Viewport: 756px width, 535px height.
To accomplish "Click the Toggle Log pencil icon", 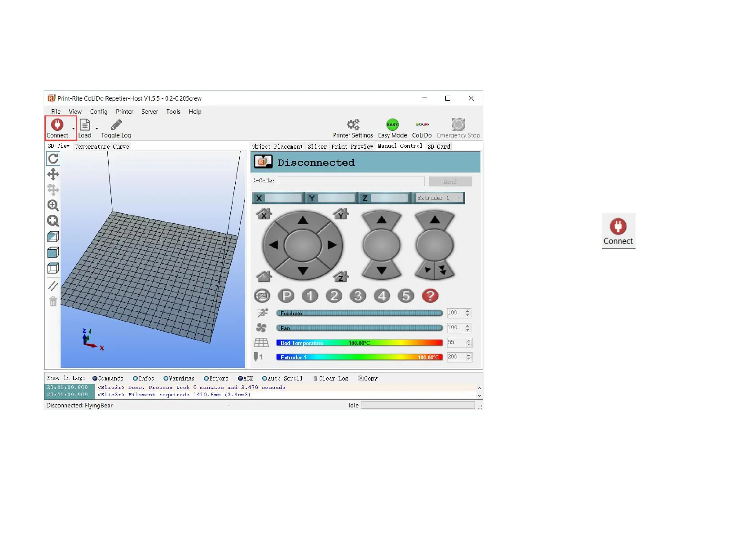I will (x=116, y=125).
